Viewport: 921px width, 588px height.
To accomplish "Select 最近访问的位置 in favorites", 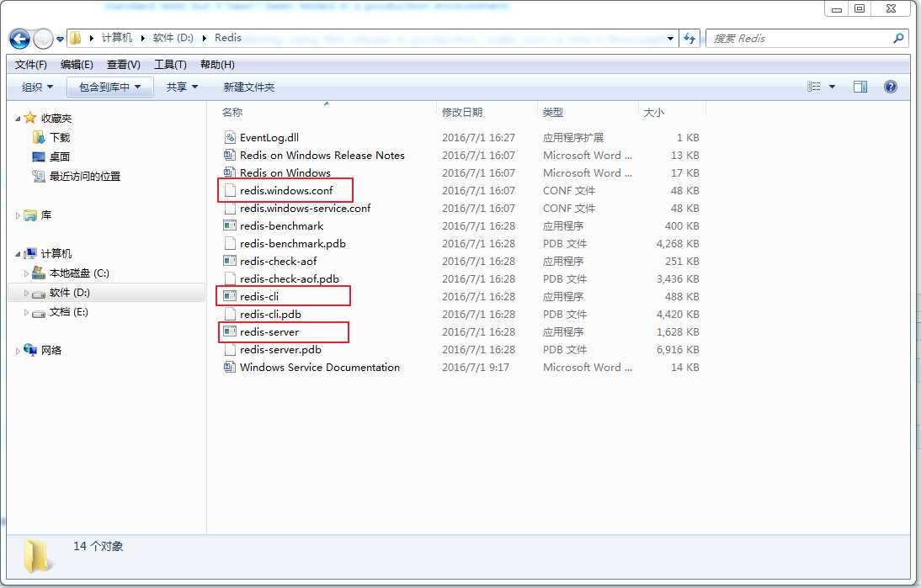I will (85, 176).
